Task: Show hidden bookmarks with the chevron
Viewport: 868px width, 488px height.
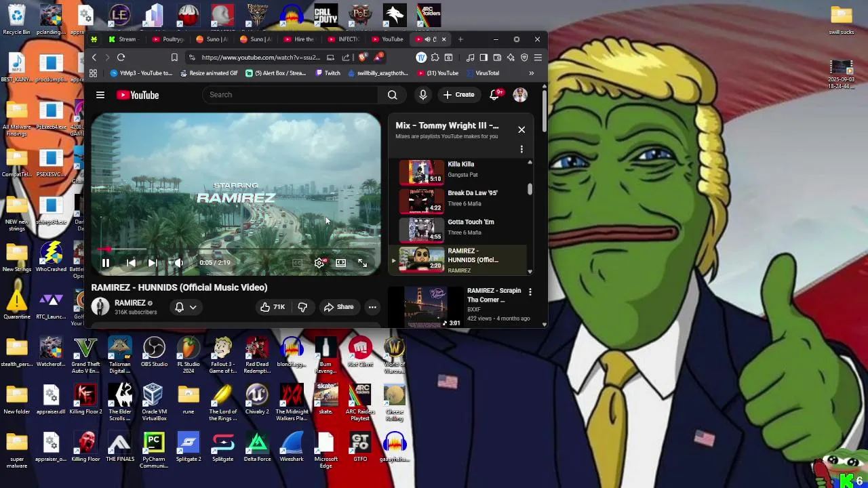Action: point(532,73)
